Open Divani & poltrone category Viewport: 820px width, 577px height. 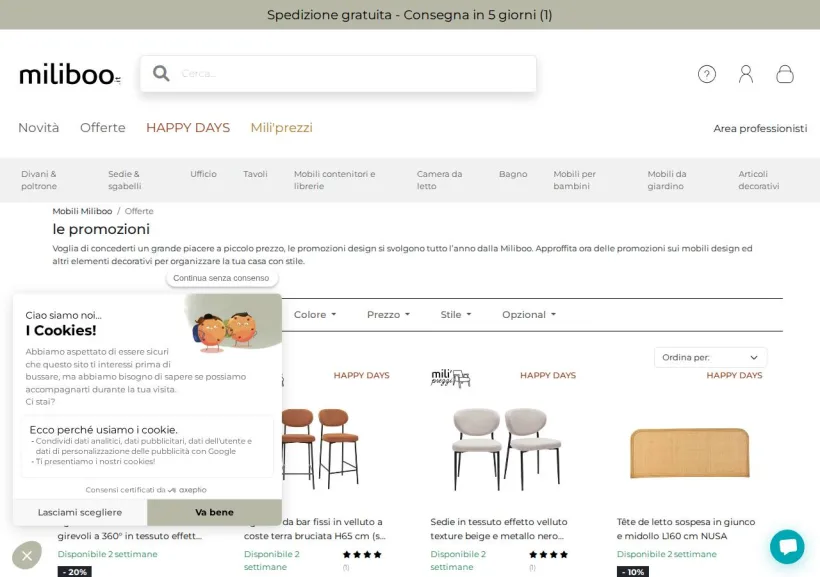39,180
